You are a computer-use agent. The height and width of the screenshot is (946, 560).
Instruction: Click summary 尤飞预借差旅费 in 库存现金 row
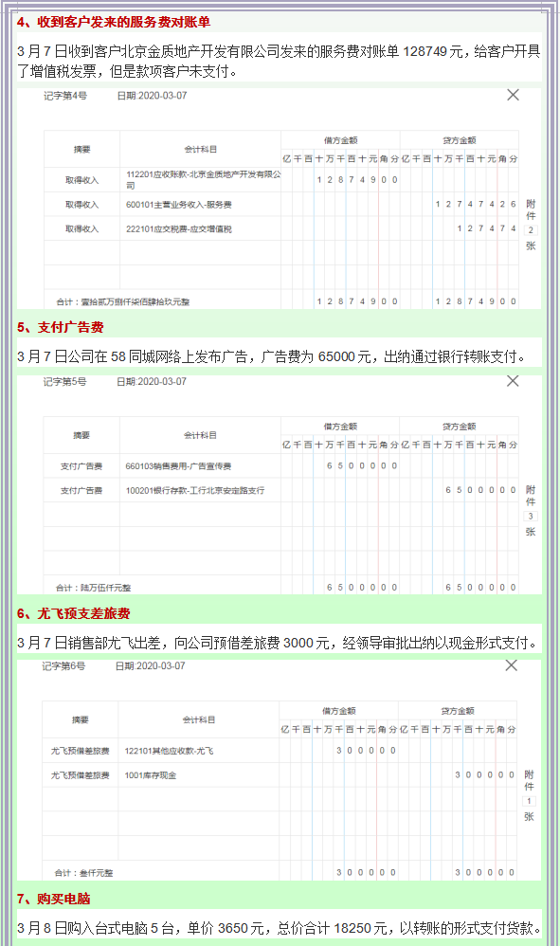[x=81, y=775]
